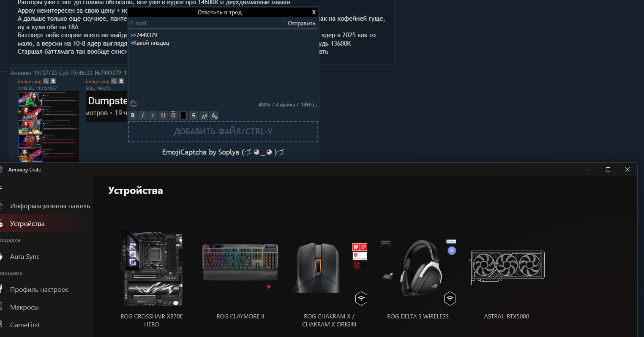This screenshot has height=337, width=644.
Task: Apply bold formatting in reply form
Action: tap(133, 115)
